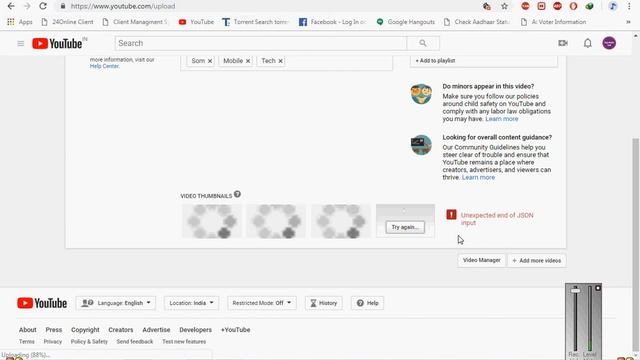The image size is (640, 360).
Task: Open the +YouTube footer link
Action: (x=236, y=330)
